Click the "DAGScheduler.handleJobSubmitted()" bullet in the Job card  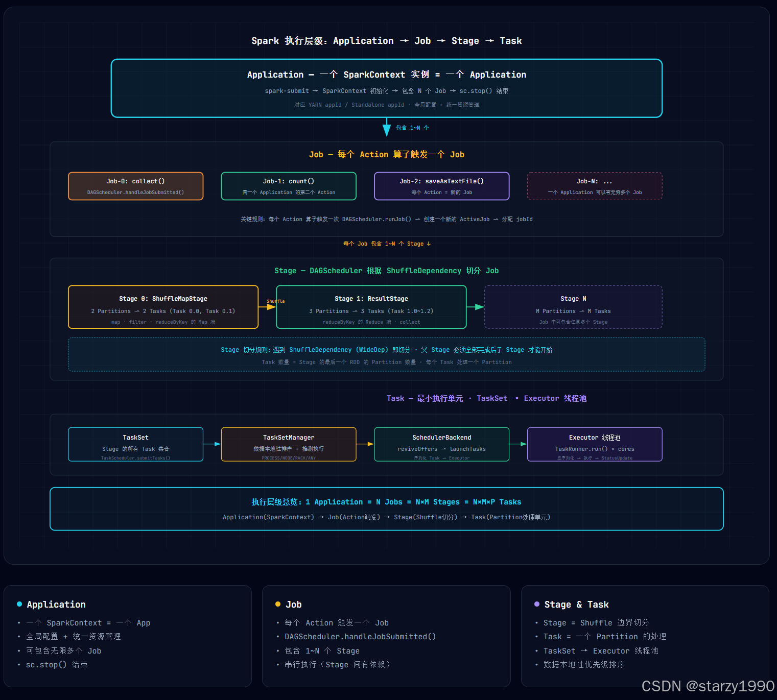360,637
